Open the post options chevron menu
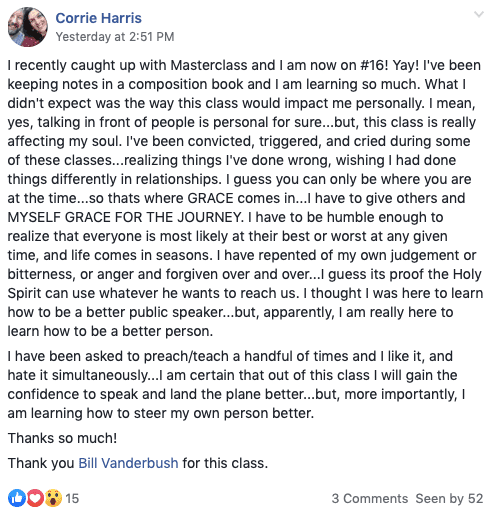Image resolution: width=490 pixels, height=513 pixels. pyautogui.click(x=479, y=14)
